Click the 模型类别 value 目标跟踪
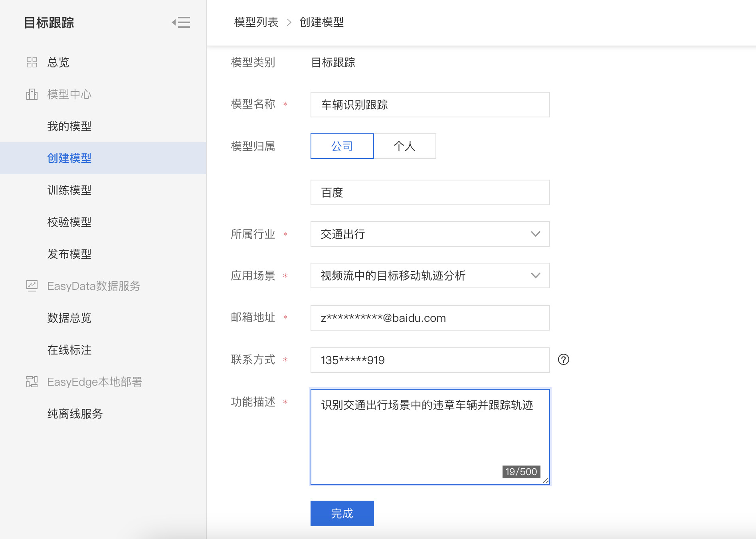756x539 pixels. [333, 62]
